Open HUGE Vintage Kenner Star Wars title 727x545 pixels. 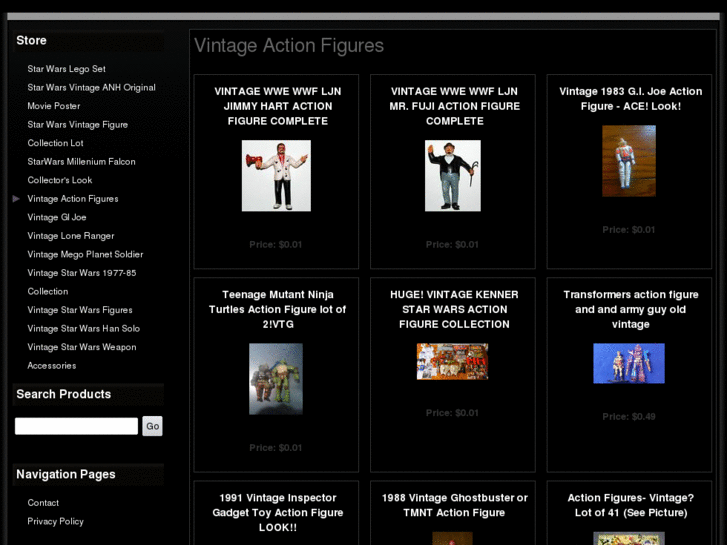454,309
